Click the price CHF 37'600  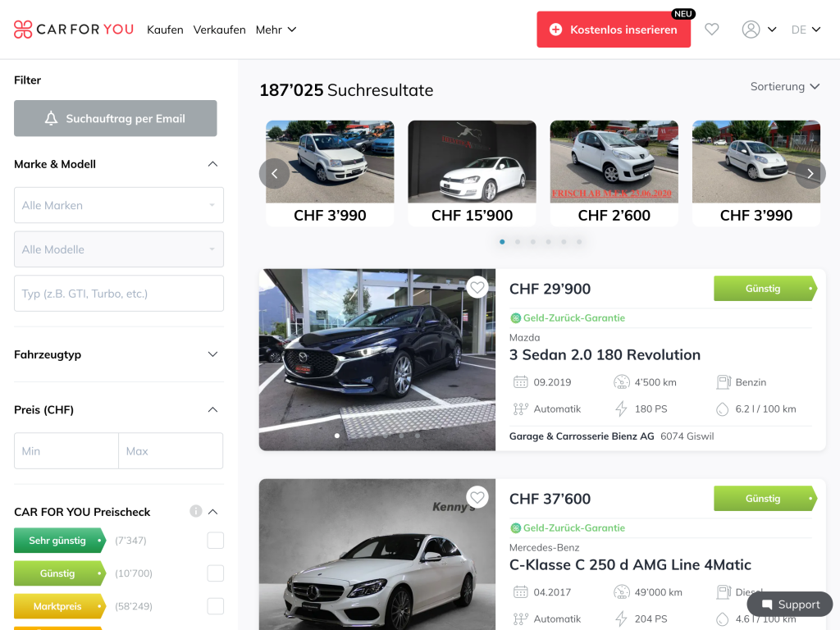[550, 499]
